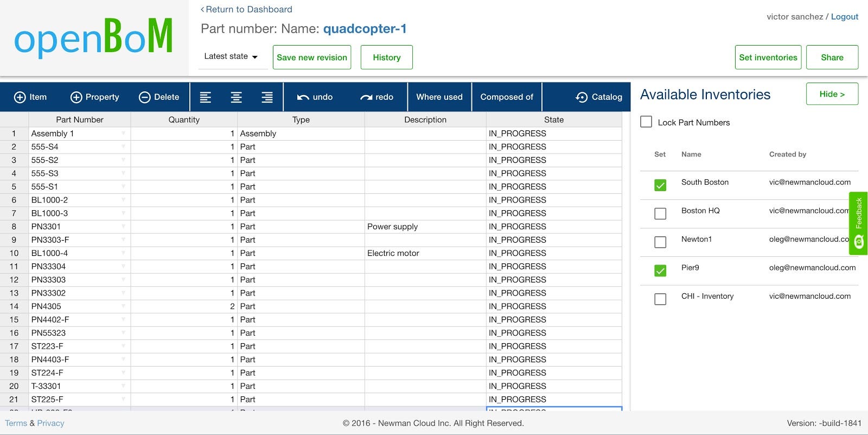Align text left in the toolbar
The height and width of the screenshot is (435, 868).
pyautogui.click(x=206, y=97)
